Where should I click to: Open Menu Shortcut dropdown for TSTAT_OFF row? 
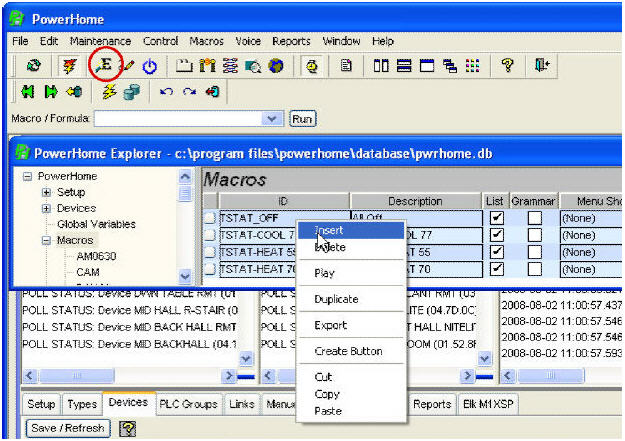(591, 218)
